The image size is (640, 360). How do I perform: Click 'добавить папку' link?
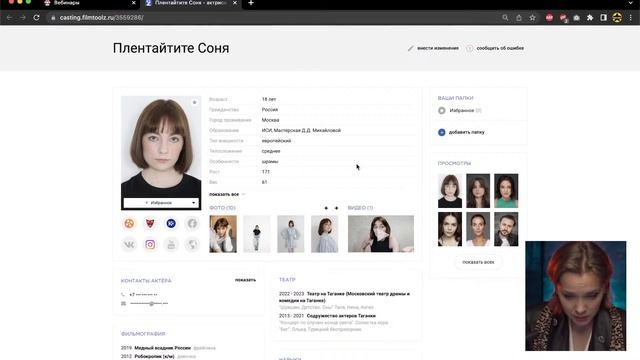(467, 132)
